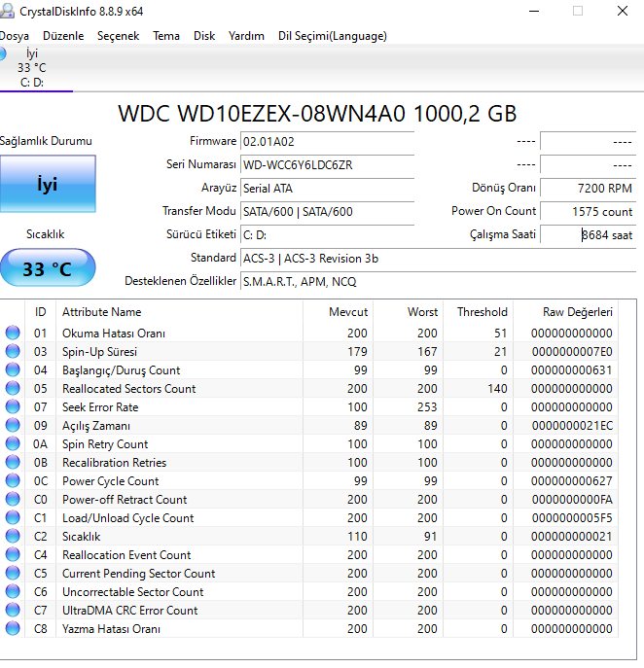Click the Sürücü Etiketi field

click(x=327, y=234)
